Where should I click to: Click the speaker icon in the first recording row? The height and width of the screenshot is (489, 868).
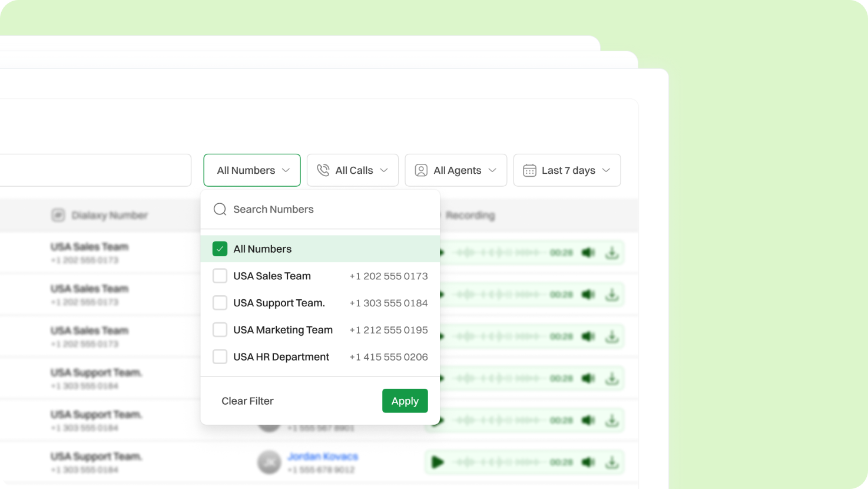pyautogui.click(x=588, y=253)
